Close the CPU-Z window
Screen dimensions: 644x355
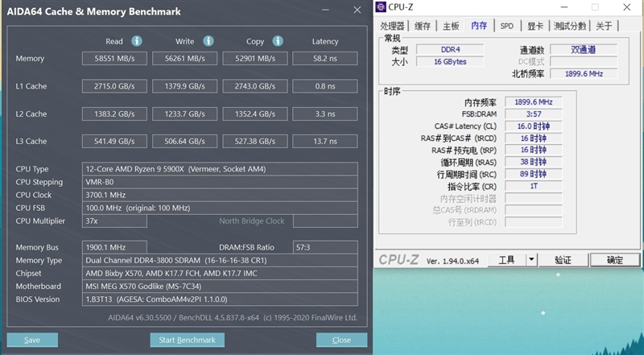pos(627,7)
